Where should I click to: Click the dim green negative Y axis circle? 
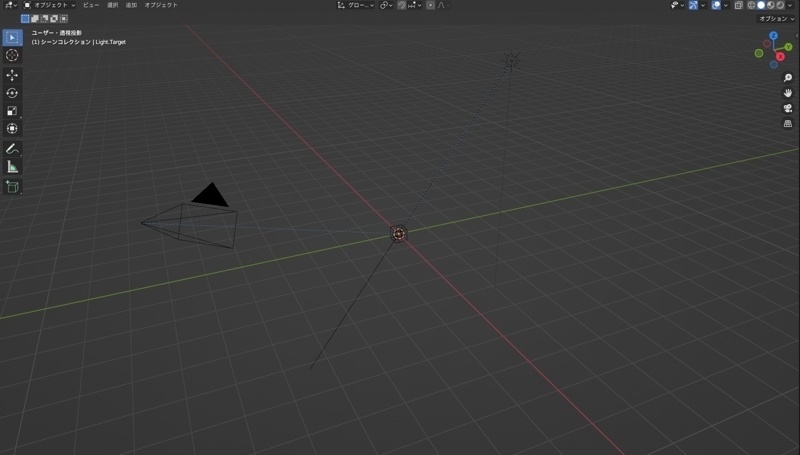759,53
